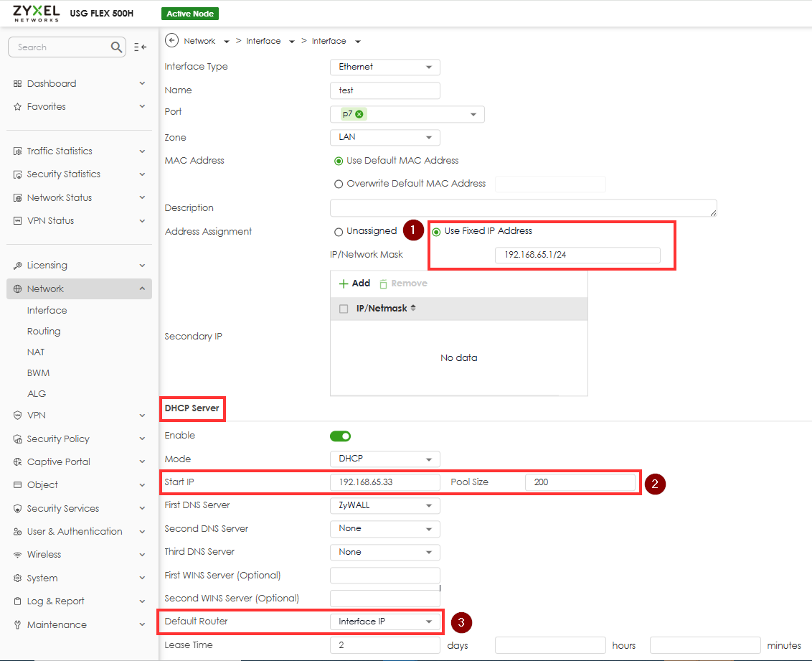This screenshot has width=812, height=661.
Task: Click the Favorites star icon
Action: click(x=18, y=107)
